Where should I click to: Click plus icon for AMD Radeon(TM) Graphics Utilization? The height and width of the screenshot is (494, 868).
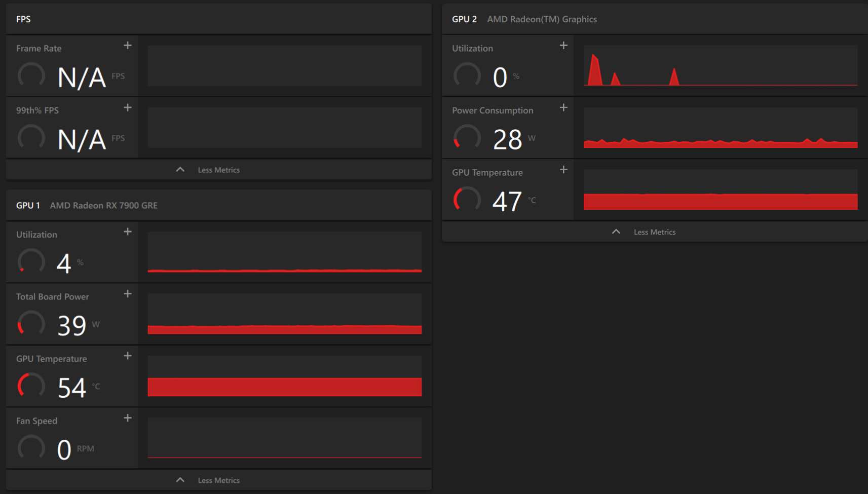point(563,46)
